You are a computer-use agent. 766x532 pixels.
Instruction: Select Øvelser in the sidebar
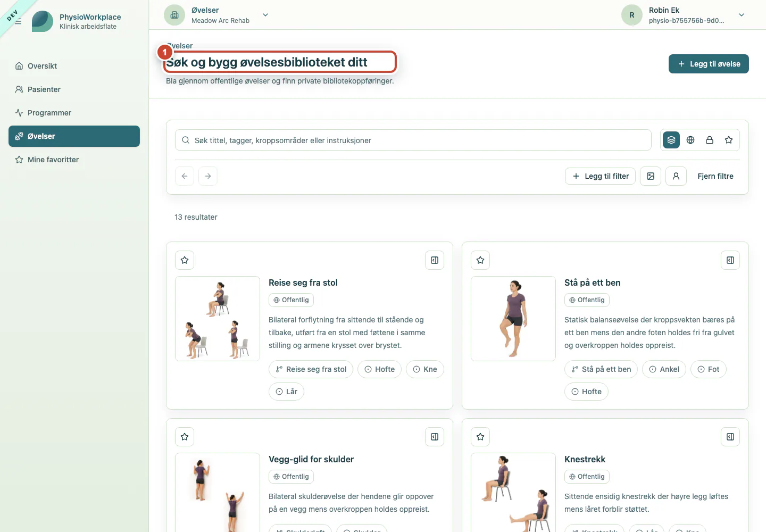click(x=74, y=136)
